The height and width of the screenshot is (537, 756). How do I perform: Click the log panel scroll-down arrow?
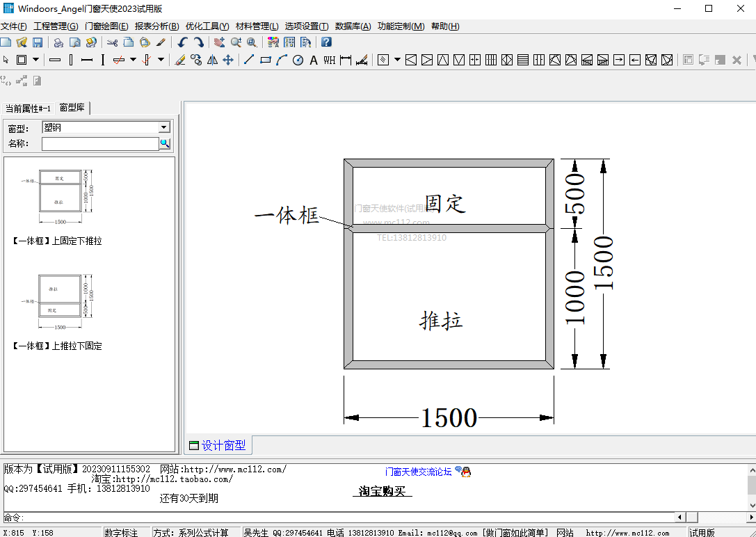point(752,505)
